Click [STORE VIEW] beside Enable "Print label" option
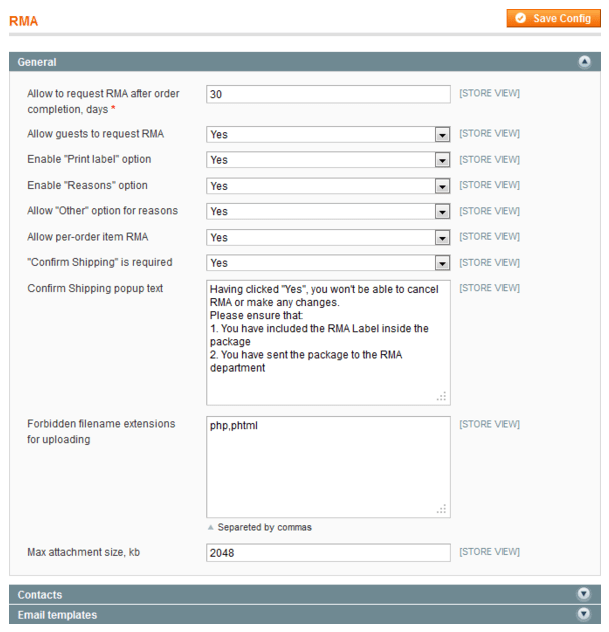Viewport: 609px width, 632px height. coord(489,160)
